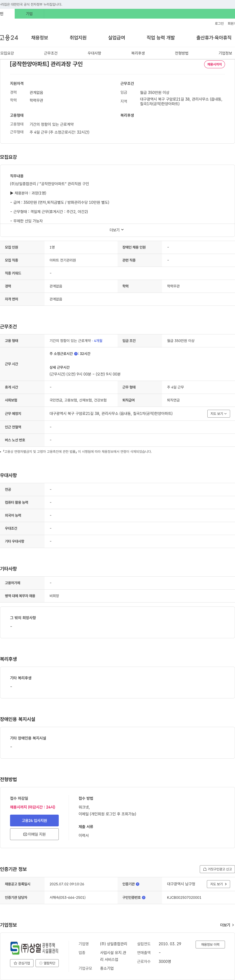Click the certification number KJCB002507020001
The image size is (235, 980).
(x=184, y=898)
